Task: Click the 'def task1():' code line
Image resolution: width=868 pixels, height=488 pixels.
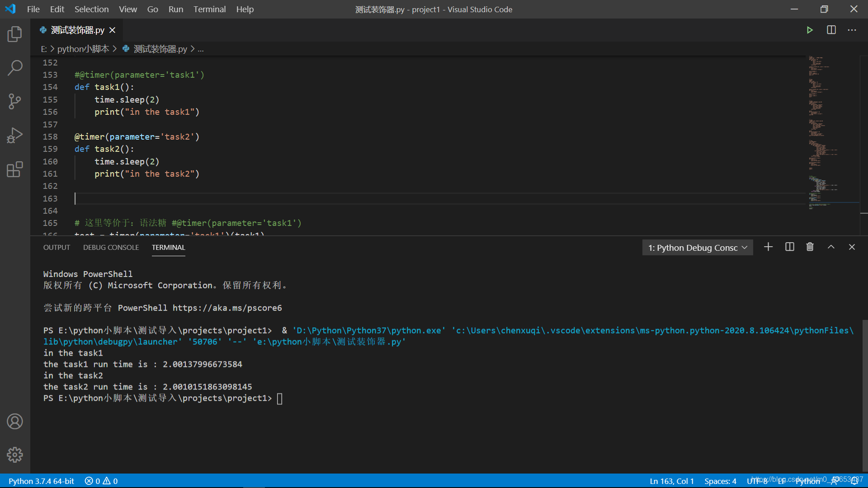Action: [x=104, y=87]
